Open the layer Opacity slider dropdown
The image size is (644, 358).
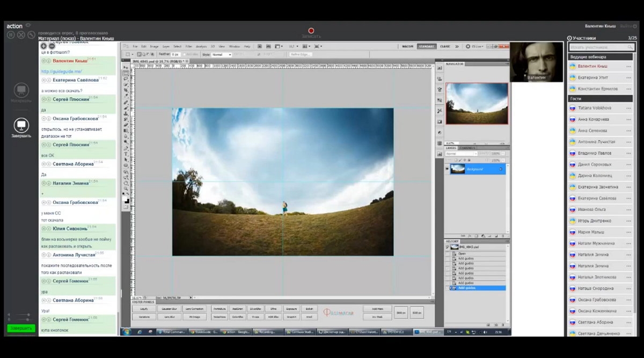503,154
